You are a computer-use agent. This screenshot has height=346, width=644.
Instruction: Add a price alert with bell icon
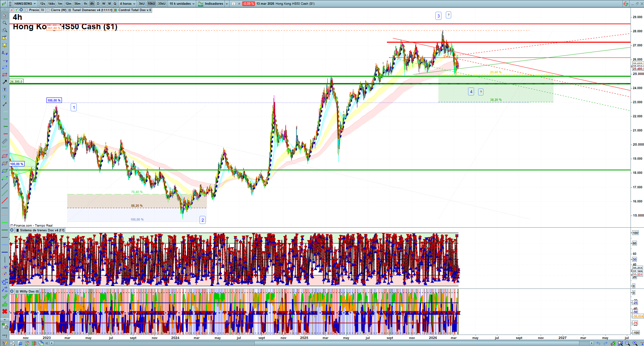(5, 45)
